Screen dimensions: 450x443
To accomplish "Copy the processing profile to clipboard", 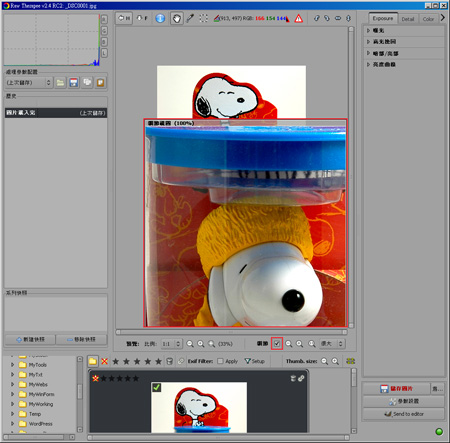I will (x=87, y=82).
